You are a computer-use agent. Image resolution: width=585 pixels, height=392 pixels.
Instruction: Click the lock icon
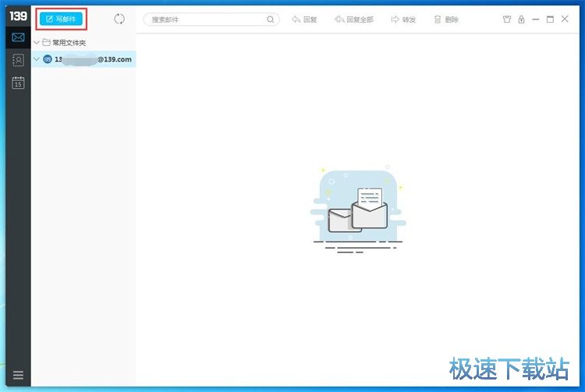click(x=521, y=19)
